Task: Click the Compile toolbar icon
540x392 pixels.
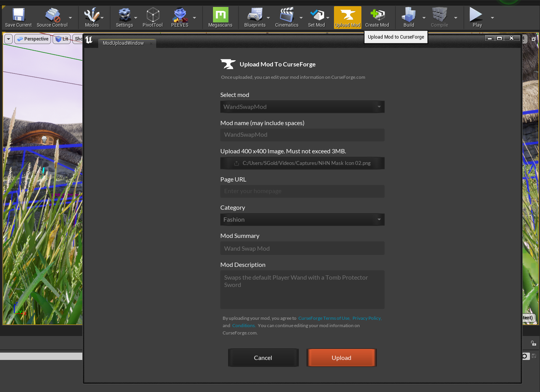Action: coord(439,18)
